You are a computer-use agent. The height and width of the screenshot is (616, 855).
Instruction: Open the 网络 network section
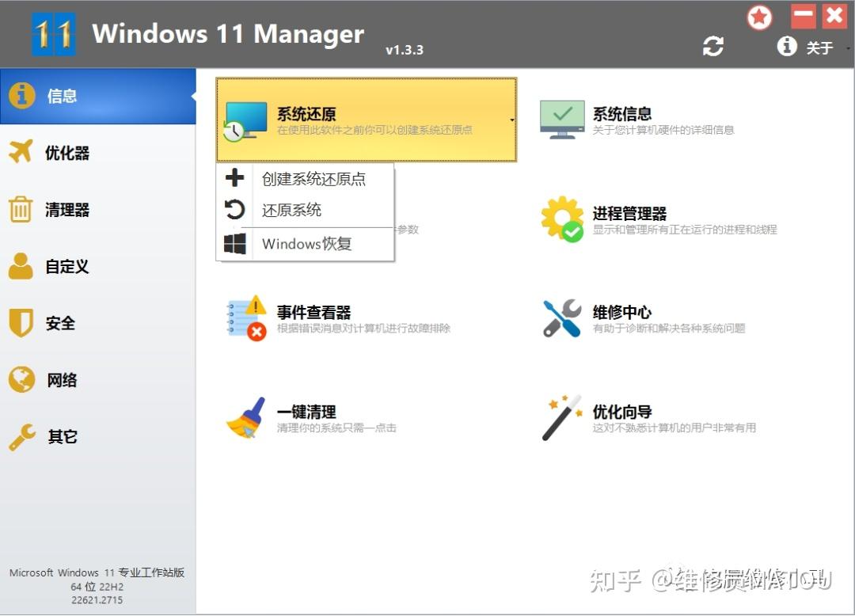(63, 380)
